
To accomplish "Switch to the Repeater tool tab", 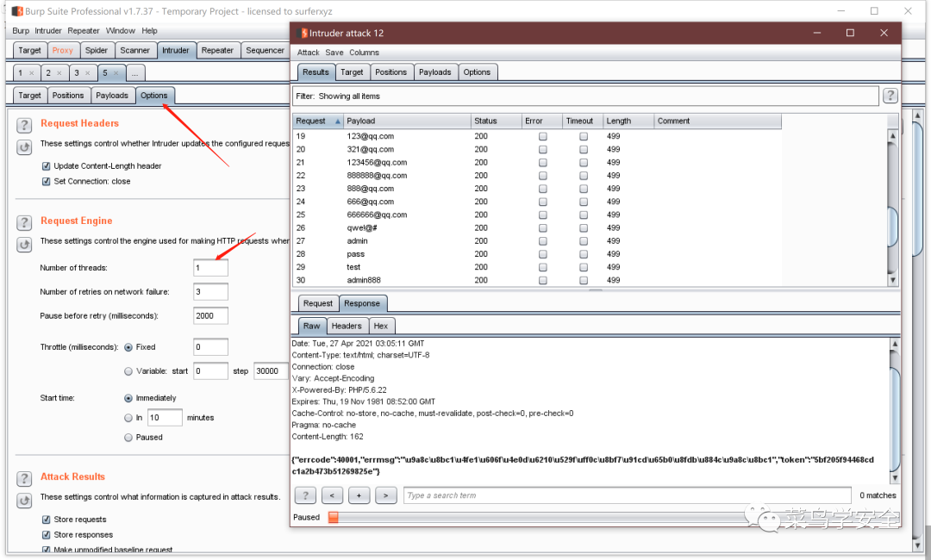I will coord(217,51).
